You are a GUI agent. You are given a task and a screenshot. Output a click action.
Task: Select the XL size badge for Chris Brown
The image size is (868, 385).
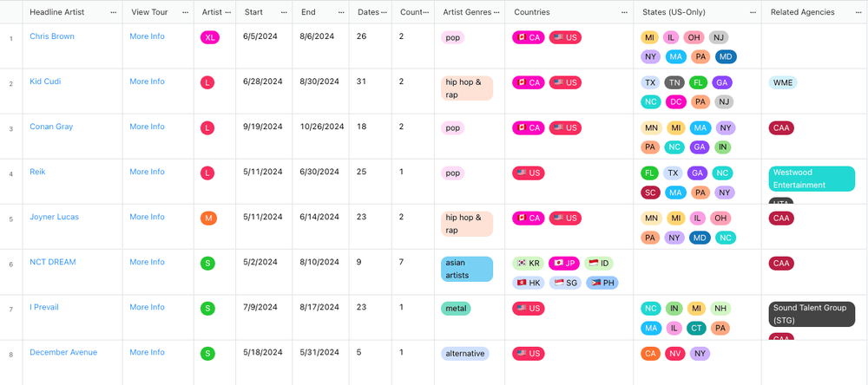(210, 37)
